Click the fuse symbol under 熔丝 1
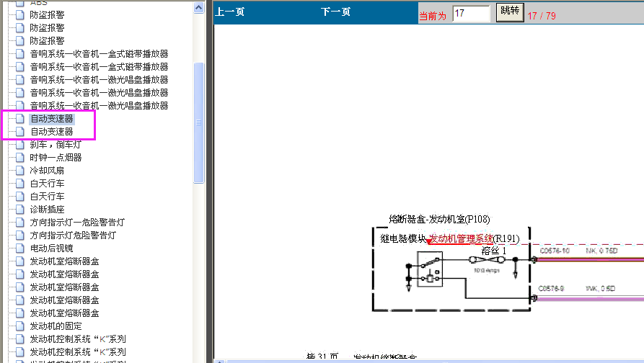Image resolution: width=644 pixels, height=363 pixels. (x=487, y=259)
